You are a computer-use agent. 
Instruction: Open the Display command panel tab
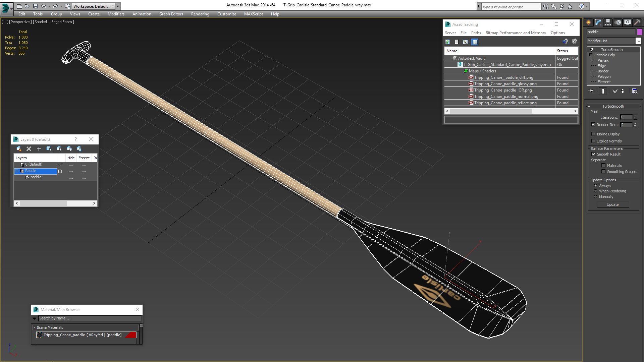click(628, 22)
